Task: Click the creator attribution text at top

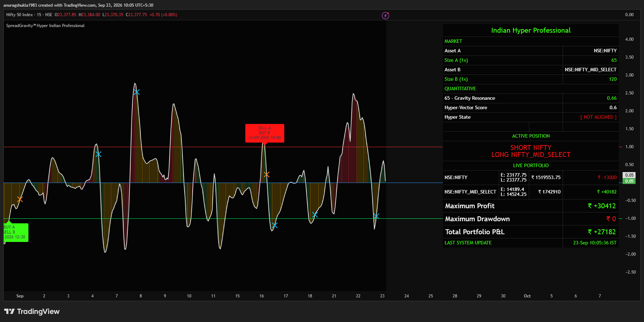Action: point(78,5)
